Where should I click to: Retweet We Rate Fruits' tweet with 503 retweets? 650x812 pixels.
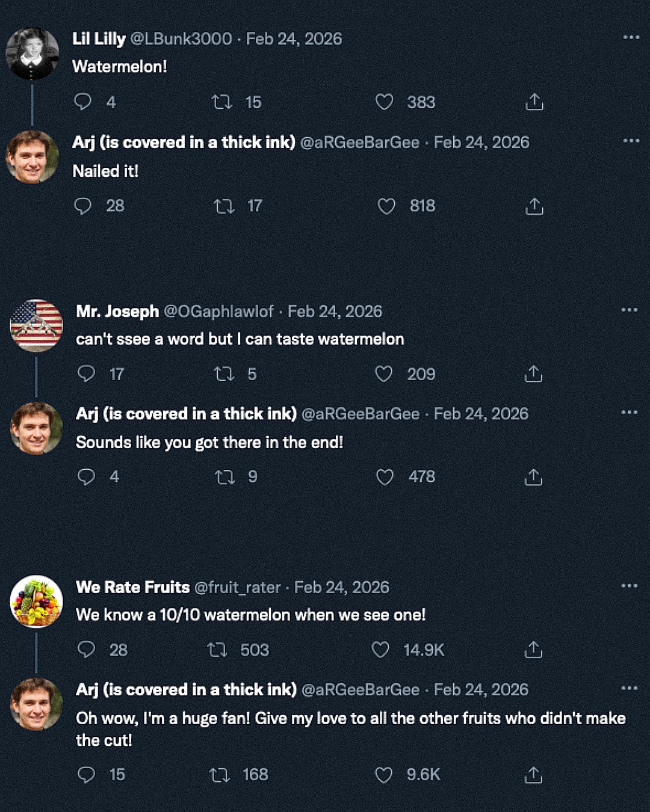217,650
